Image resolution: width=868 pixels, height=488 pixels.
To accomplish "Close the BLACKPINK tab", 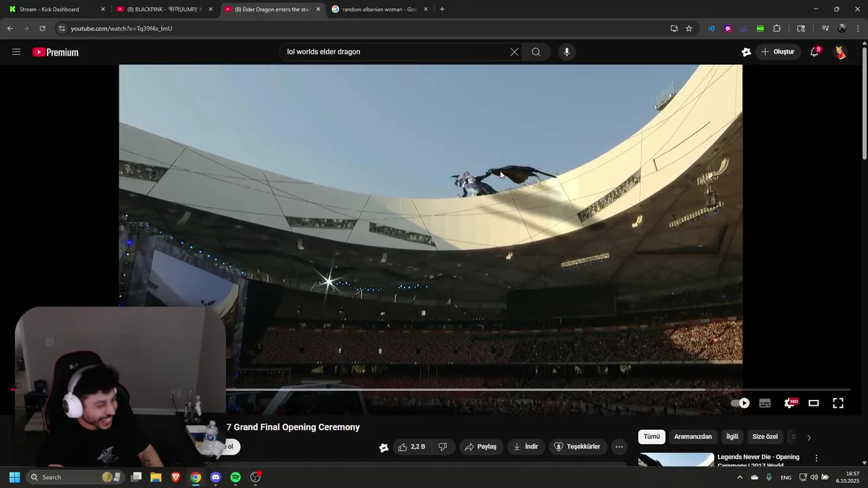I will point(210,9).
